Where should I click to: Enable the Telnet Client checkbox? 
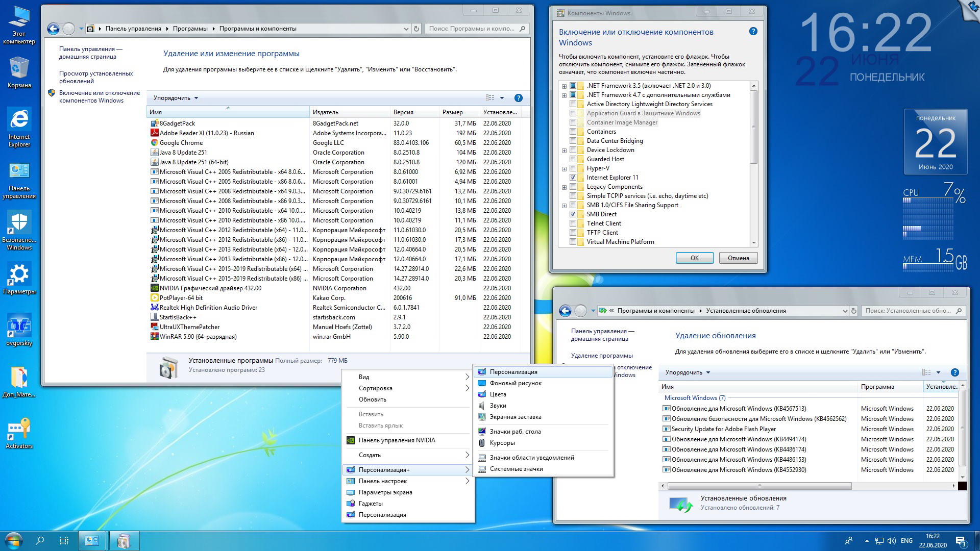[573, 223]
